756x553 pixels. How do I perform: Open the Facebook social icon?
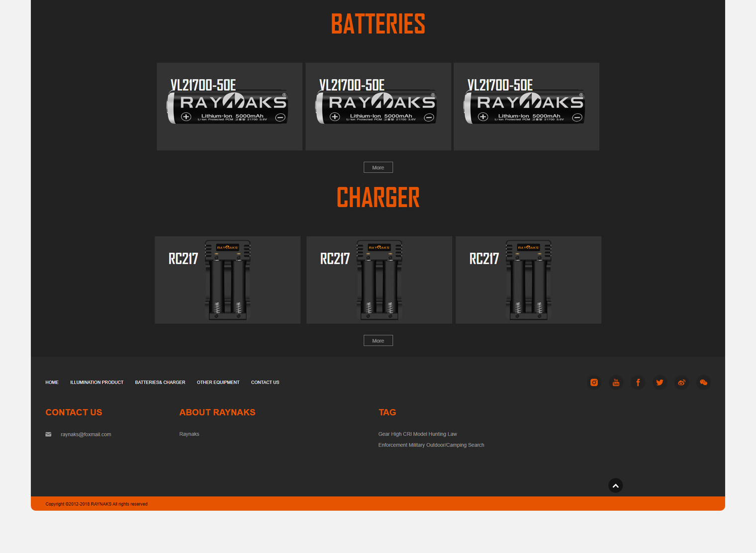click(638, 382)
